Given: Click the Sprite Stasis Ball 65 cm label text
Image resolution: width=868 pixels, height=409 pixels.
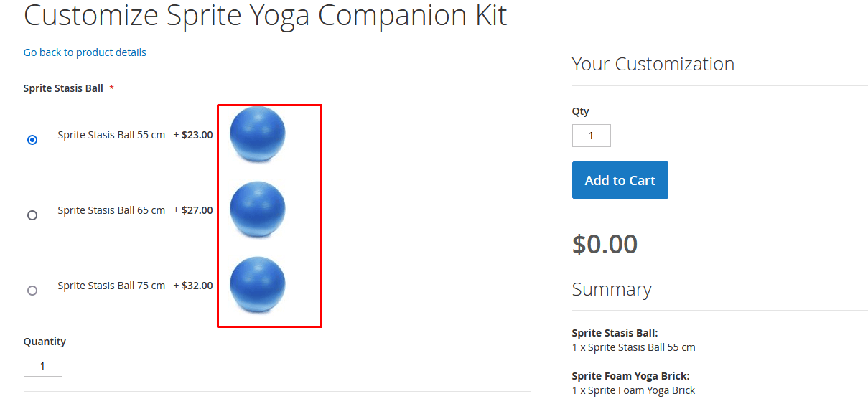Looking at the screenshot, I should [x=111, y=210].
